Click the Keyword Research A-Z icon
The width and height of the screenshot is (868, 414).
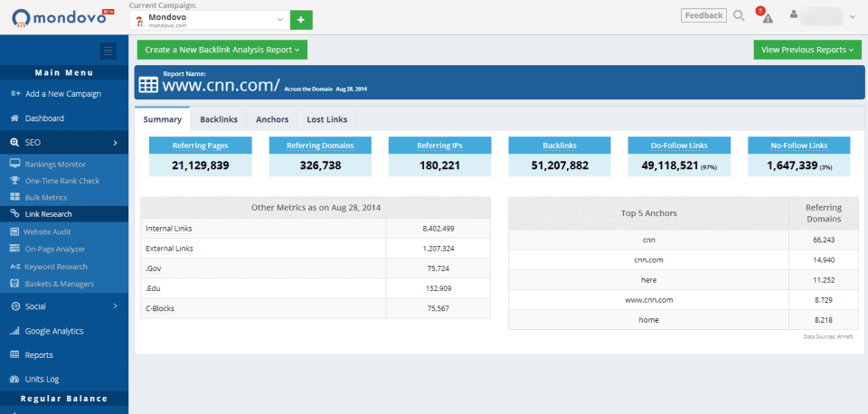pyautogui.click(x=15, y=267)
